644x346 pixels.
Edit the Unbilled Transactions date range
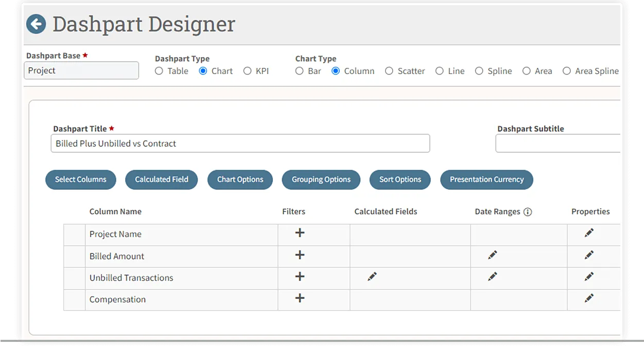point(493,277)
